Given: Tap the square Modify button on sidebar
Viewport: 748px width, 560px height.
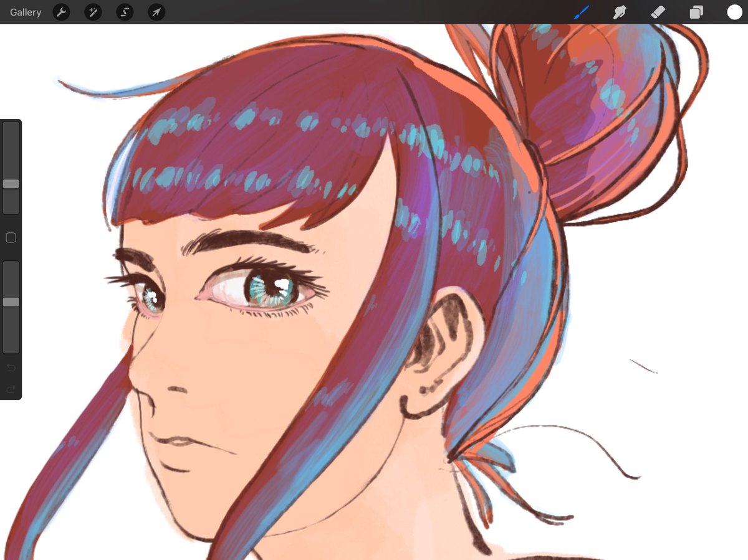Looking at the screenshot, I should coord(11,237).
